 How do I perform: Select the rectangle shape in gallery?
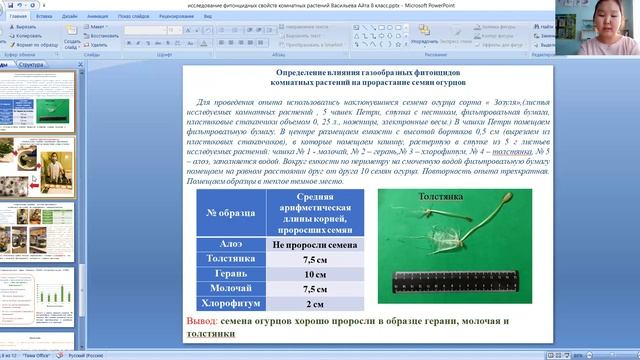coord(381,27)
